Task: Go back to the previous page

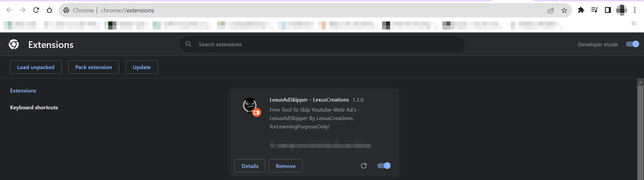Action: coord(9,10)
